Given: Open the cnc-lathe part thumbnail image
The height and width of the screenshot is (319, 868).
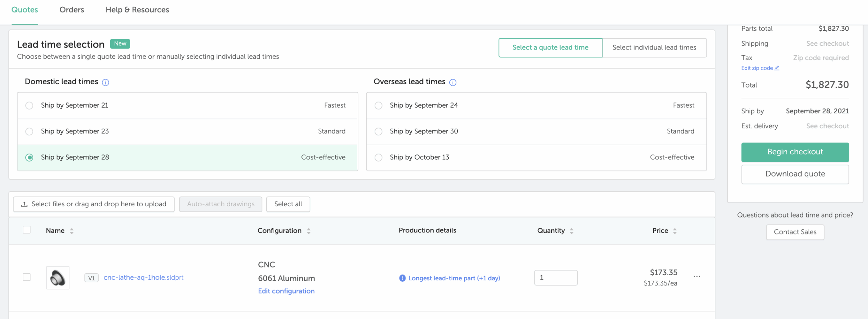Looking at the screenshot, I should pyautogui.click(x=58, y=278).
